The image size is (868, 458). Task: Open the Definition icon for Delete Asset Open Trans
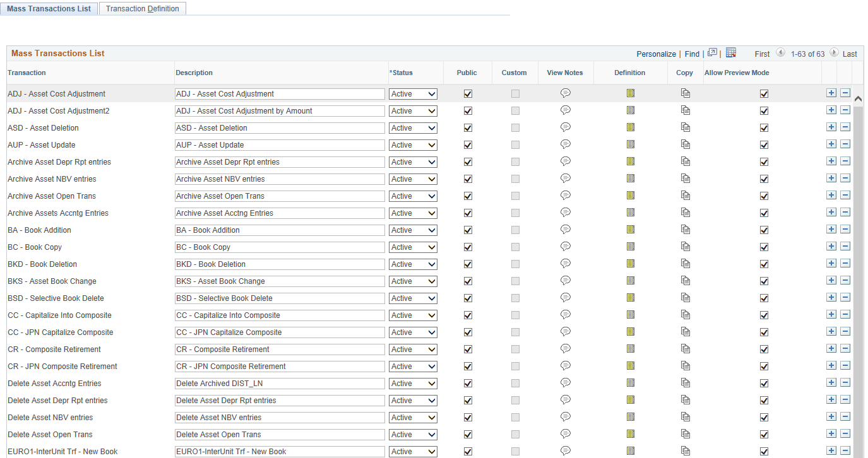(x=629, y=433)
